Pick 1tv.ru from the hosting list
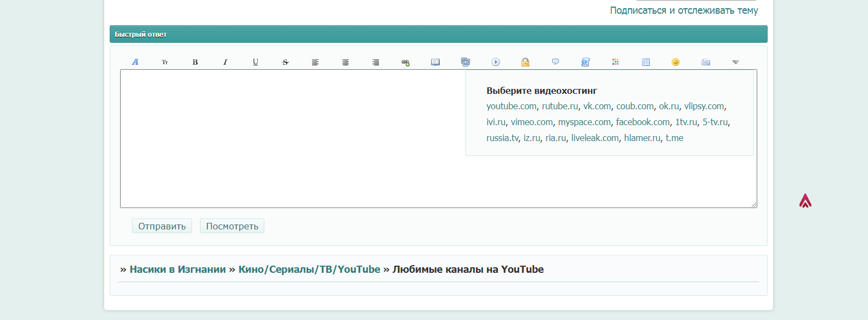The height and width of the screenshot is (320, 868). (x=687, y=122)
